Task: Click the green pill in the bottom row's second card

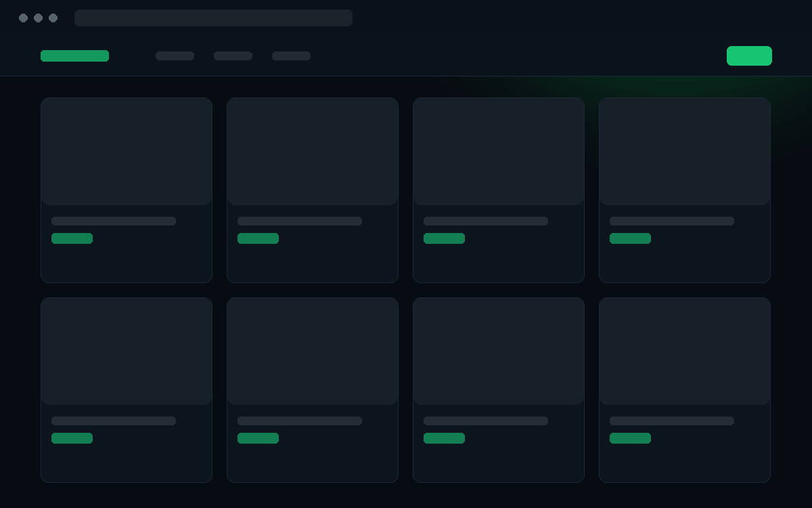Action: click(x=258, y=438)
